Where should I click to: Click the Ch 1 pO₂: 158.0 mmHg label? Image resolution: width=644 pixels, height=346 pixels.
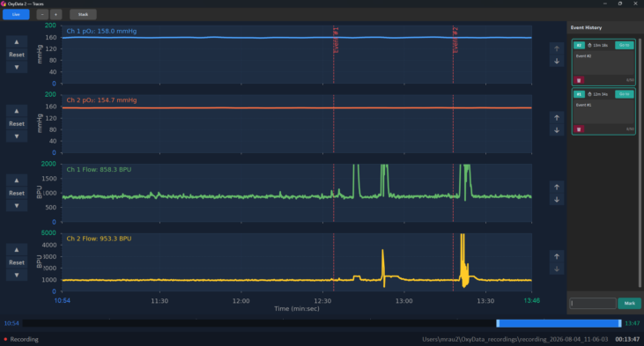[101, 31]
